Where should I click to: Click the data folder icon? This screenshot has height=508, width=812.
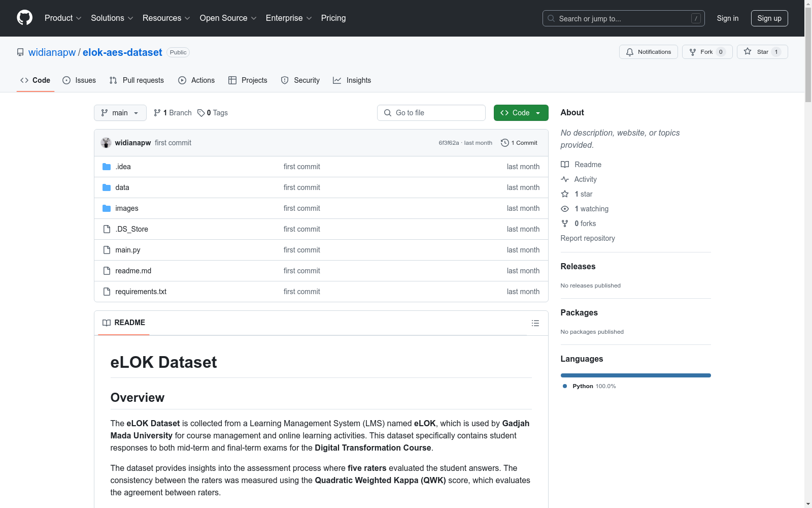point(107,187)
